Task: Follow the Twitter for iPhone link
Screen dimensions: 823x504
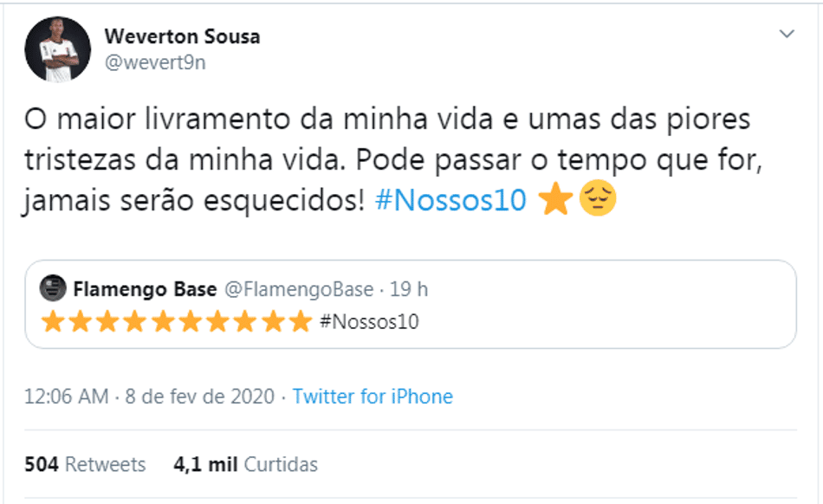Action: [x=373, y=397]
